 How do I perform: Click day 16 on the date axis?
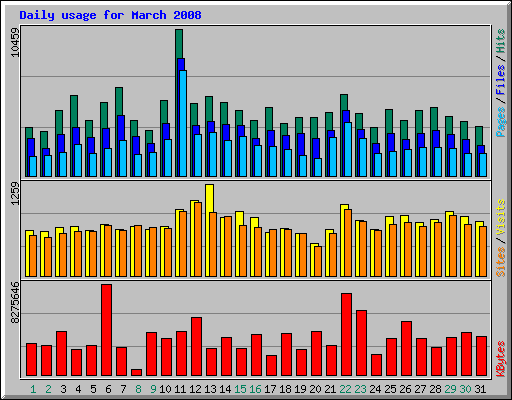pos(255,389)
